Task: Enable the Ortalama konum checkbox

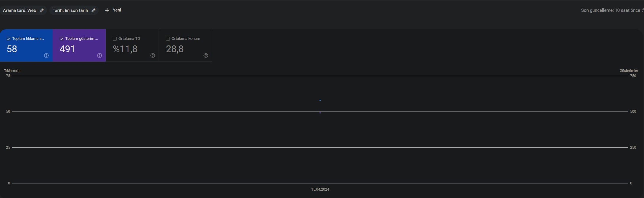Action: 168,39
